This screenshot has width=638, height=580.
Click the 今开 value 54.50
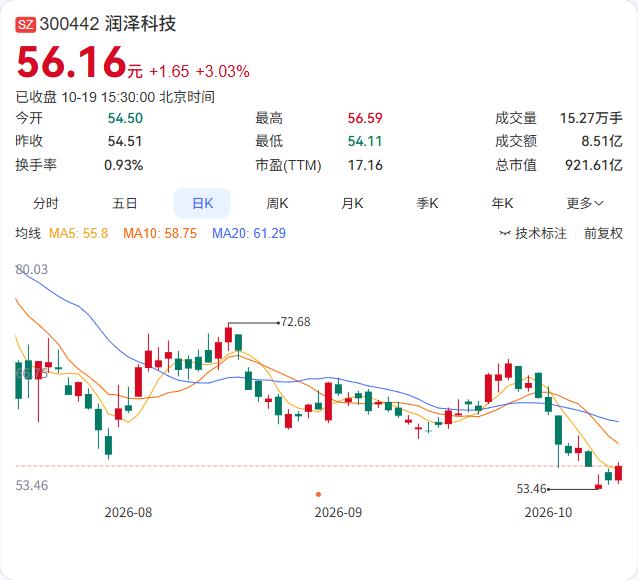[x=125, y=118]
